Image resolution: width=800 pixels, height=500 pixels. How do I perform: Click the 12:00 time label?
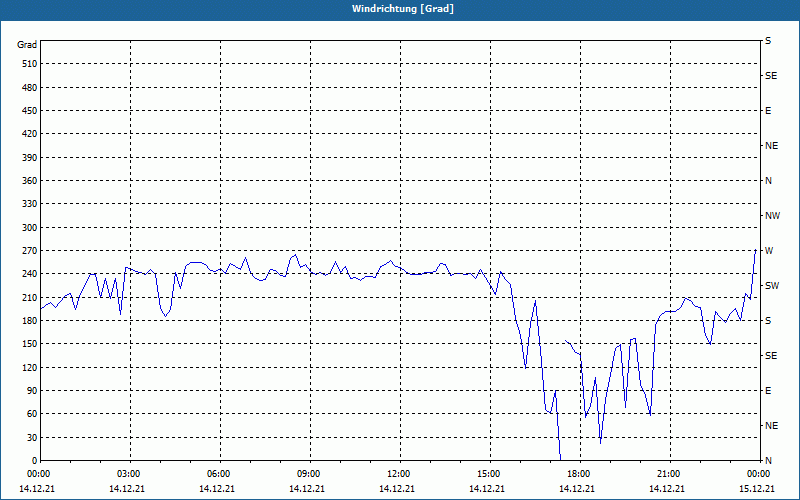398,473
